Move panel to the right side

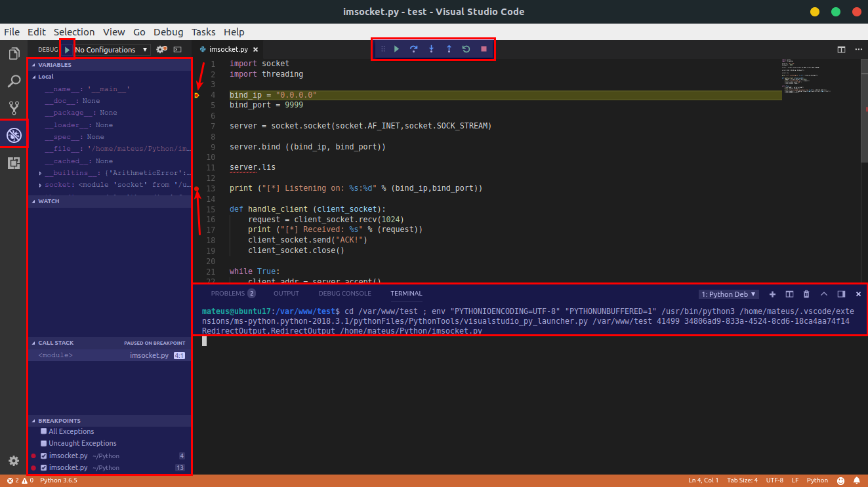tap(841, 294)
